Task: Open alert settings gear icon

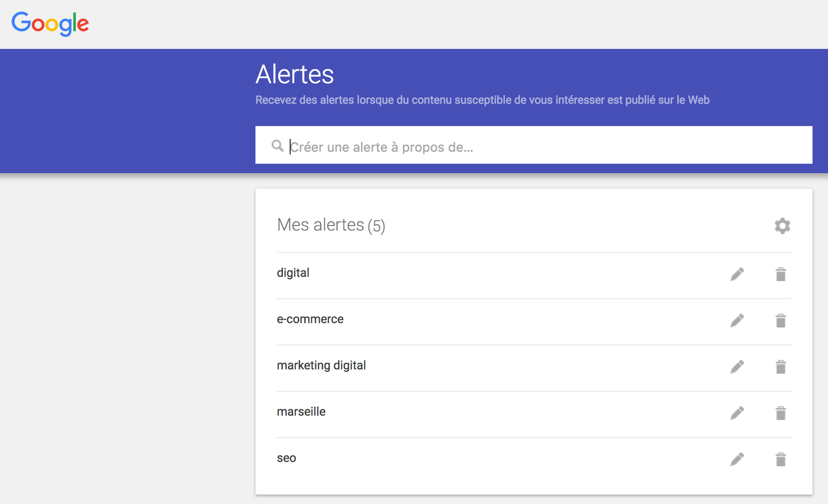Action: click(x=782, y=226)
